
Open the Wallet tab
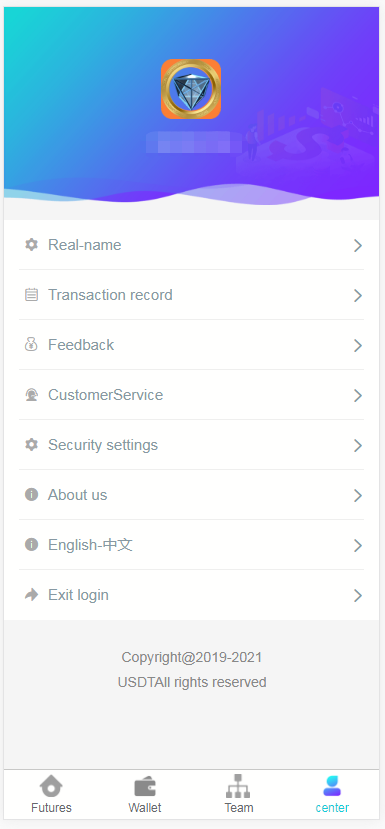pos(144,795)
